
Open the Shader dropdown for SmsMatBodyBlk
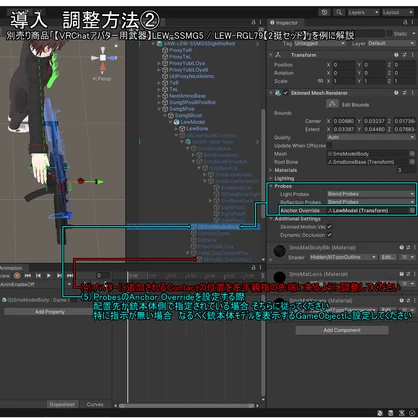(343, 257)
